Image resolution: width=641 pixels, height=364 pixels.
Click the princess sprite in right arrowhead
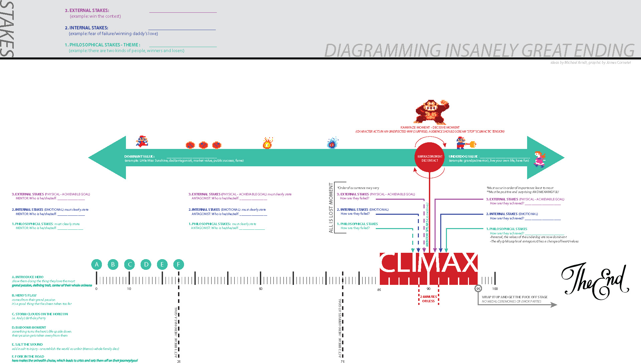(x=539, y=159)
